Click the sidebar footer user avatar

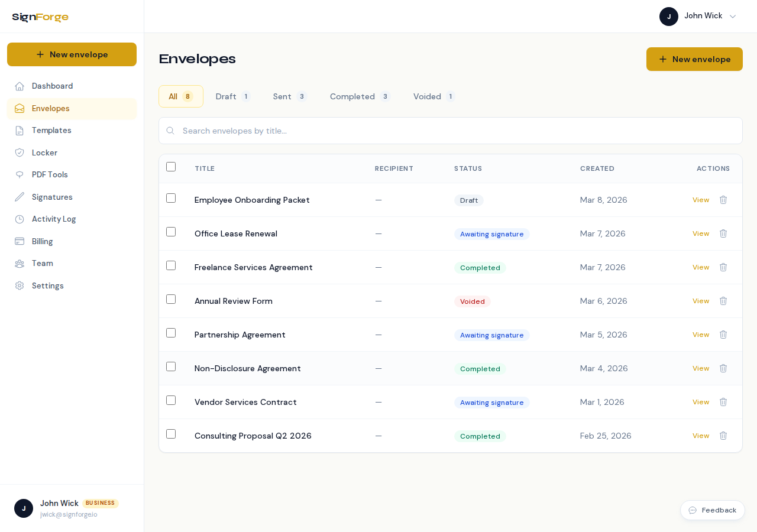tap(24, 508)
